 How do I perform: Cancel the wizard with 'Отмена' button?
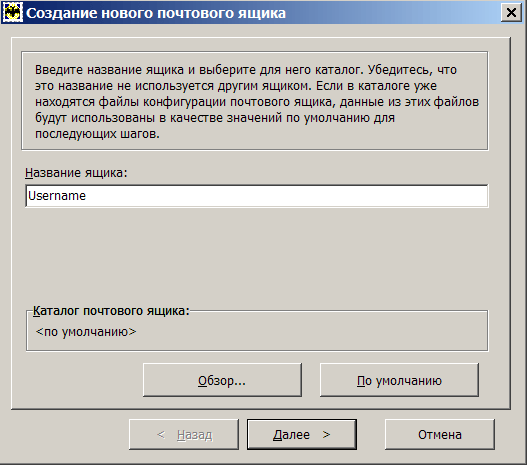pos(440,434)
